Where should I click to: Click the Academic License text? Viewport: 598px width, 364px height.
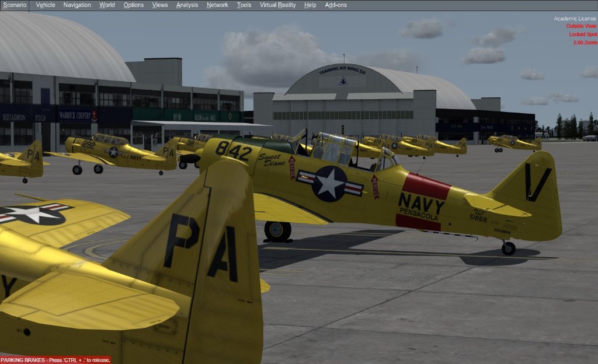click(x=575, y=18)
